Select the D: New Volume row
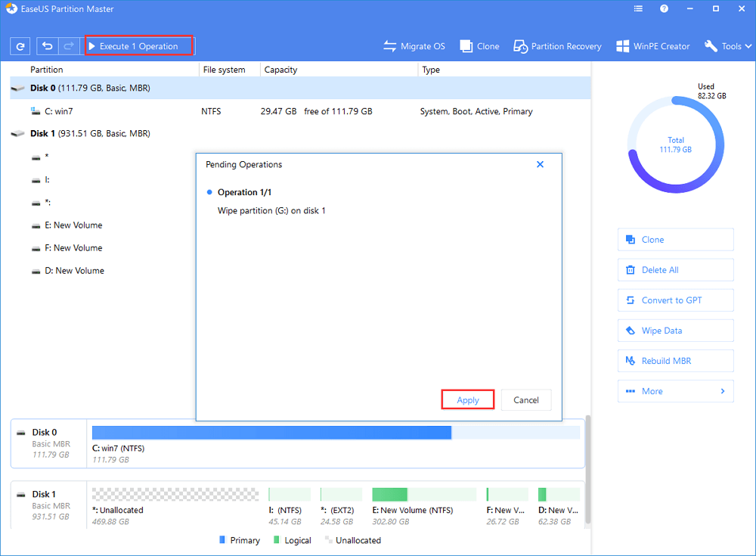Screen dimensions: 756x556 103,270
